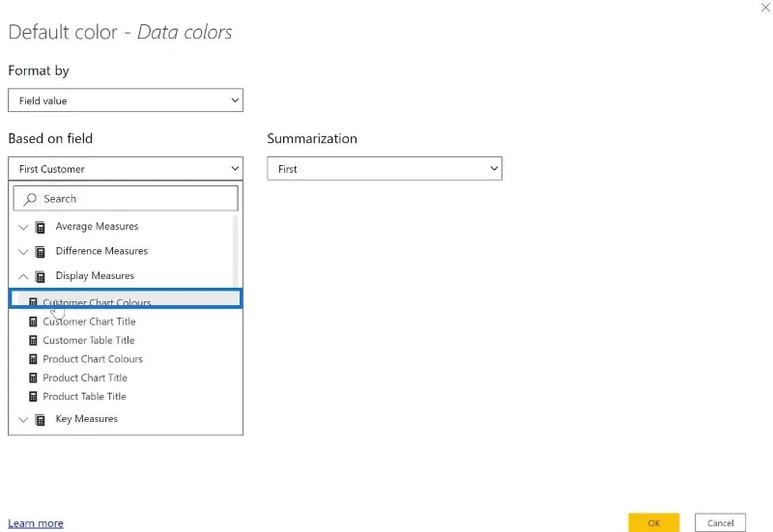Click measure icon beside Customer Table Title
The width and height of the screenshot is (773, 532).
33,341
